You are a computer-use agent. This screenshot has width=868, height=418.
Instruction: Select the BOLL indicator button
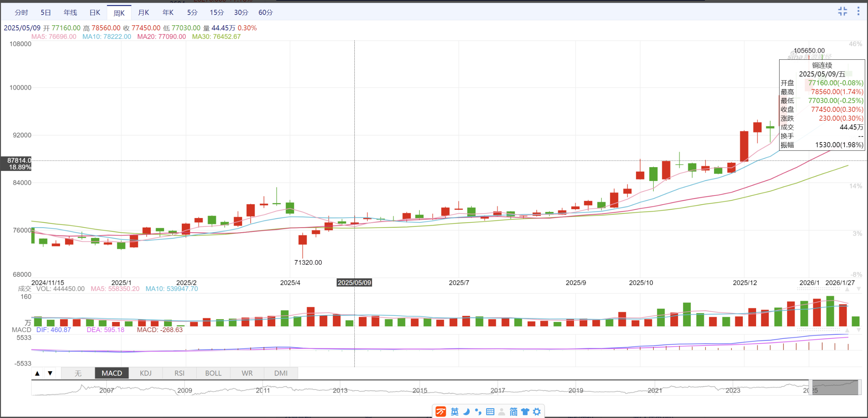click(x=213, y=373)
